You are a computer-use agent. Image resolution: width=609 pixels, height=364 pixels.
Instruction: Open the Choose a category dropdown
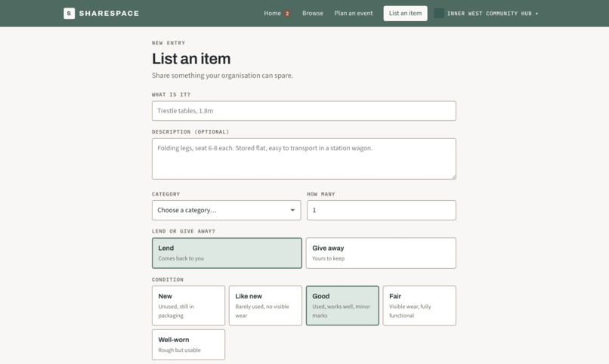[226, 211]
